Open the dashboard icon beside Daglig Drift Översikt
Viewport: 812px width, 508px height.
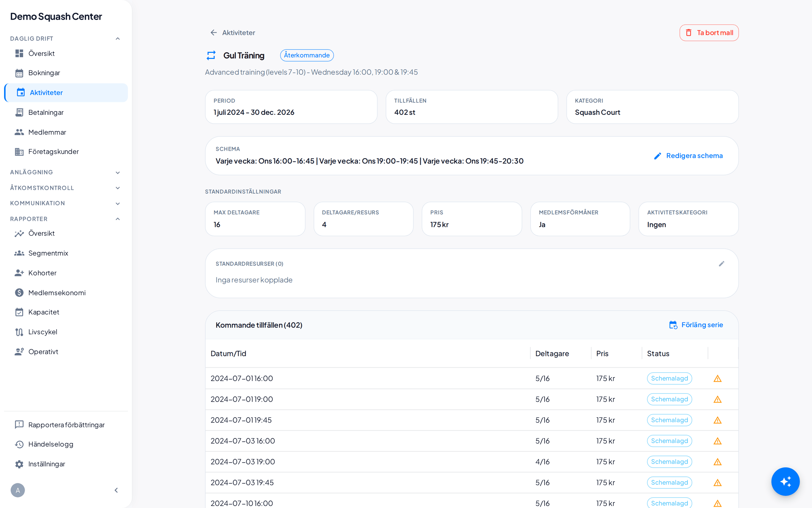tap(19, 54)
